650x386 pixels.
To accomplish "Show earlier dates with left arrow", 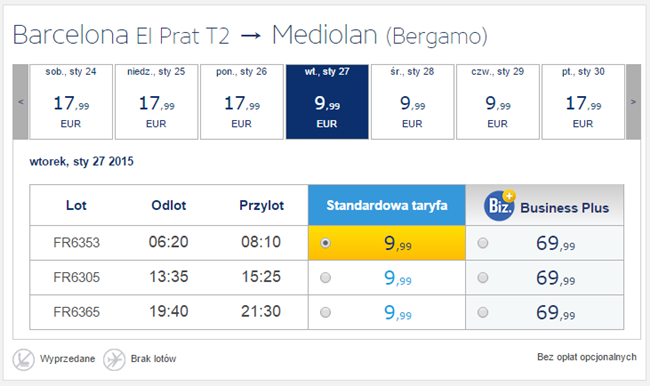I will point(20,102).
